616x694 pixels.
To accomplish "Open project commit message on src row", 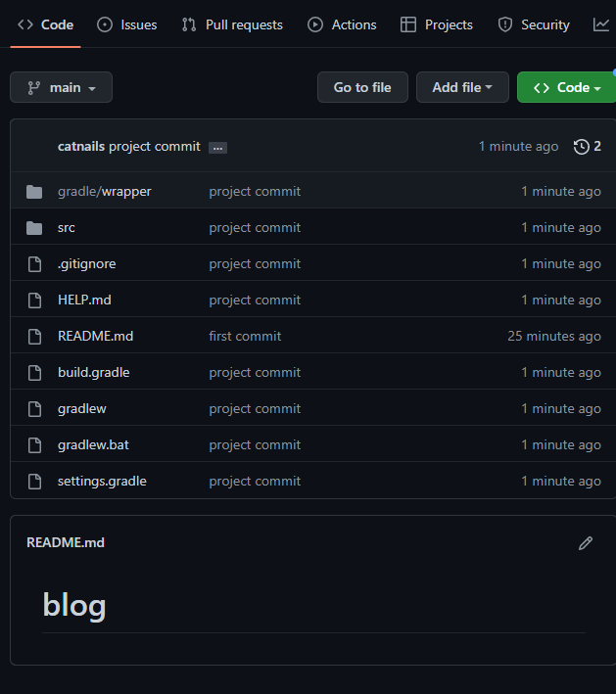I will 255,228.
